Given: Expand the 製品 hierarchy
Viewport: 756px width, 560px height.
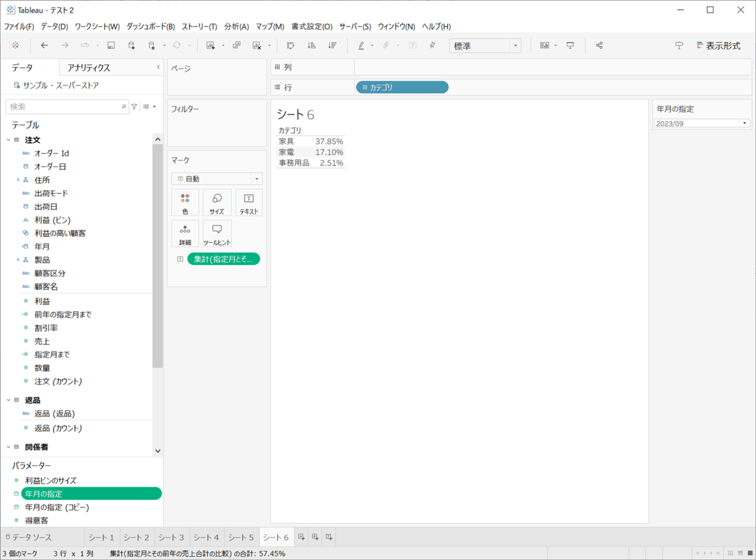Looking at the screenshot, I should coord(18,260).
